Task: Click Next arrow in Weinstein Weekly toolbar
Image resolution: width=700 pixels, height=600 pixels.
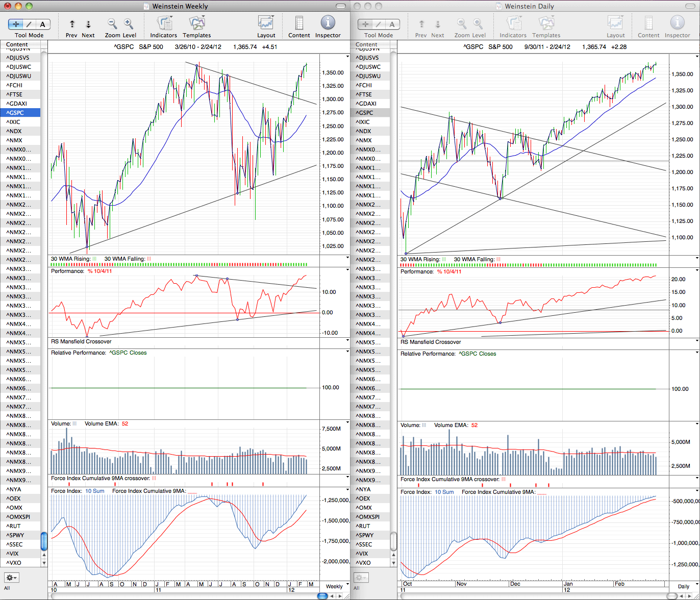Action: point(88,24)
